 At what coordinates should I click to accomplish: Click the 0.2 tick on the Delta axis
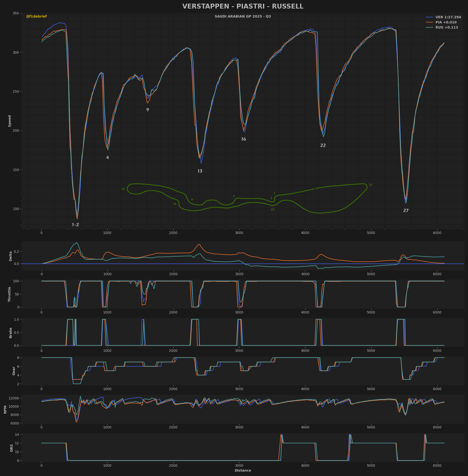click(17, 252)
